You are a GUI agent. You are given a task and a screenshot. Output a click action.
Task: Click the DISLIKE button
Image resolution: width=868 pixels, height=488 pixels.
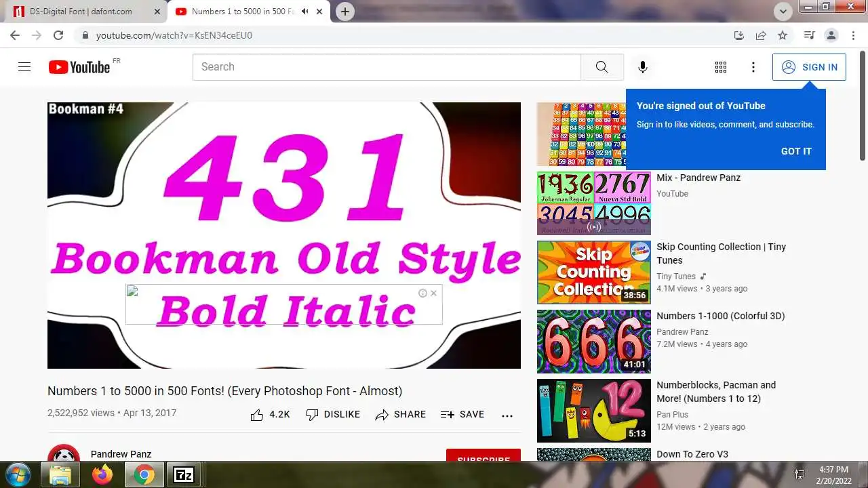[x=333, y=415]
